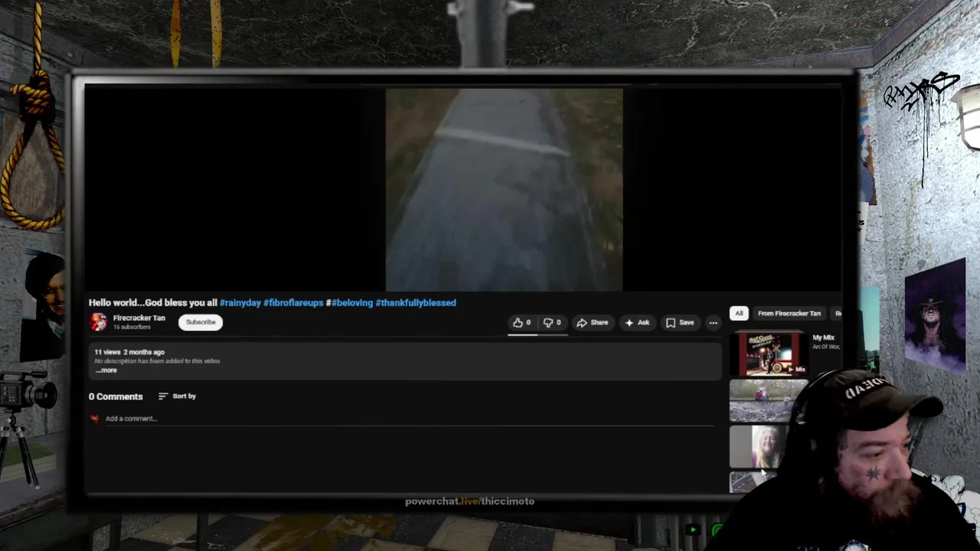Select the From Firecracker Tan chip
Image resolution: width=980 pixels, height=551 pixels.
[789, 313]
